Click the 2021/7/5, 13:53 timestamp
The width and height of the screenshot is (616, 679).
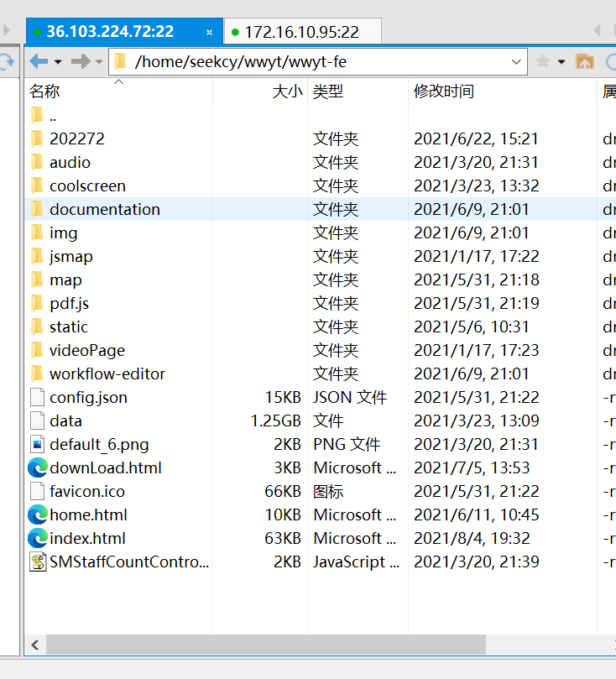click(472, 468)
